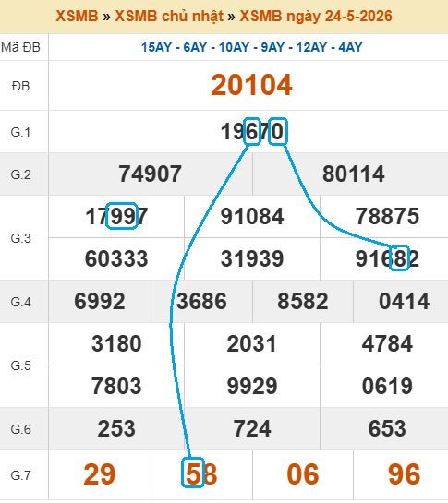Select G.3 result 91084
Screen dimensions: 448x503
tap(252, 216)
